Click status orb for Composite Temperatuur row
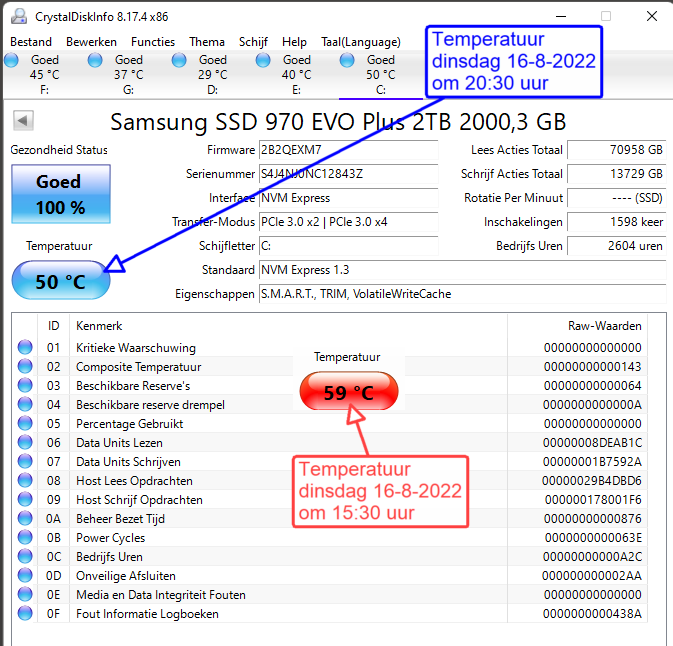Screen dimensions: 673x646 coord(25,367)
